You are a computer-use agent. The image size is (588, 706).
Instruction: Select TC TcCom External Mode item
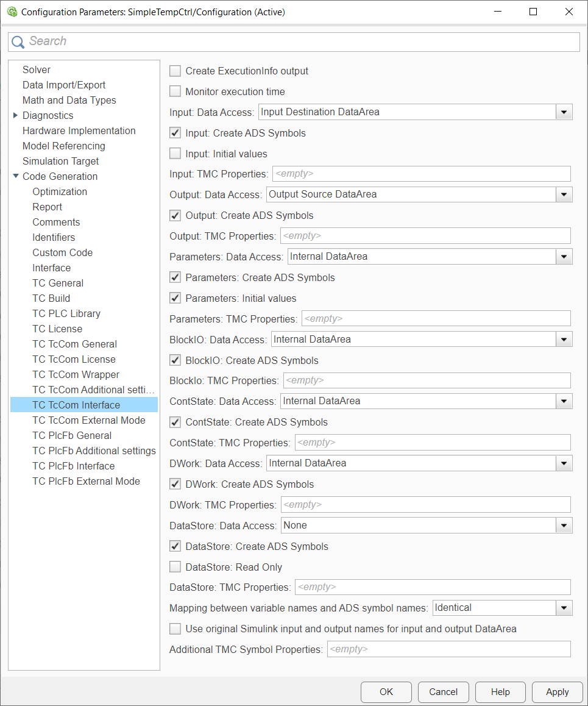[x=89, y=421]
